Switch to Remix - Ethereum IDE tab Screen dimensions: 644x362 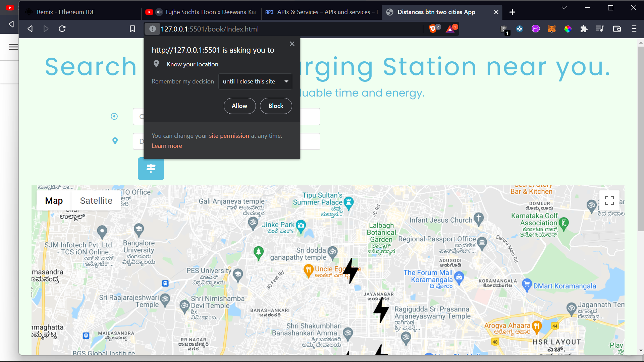coord(66,12)
